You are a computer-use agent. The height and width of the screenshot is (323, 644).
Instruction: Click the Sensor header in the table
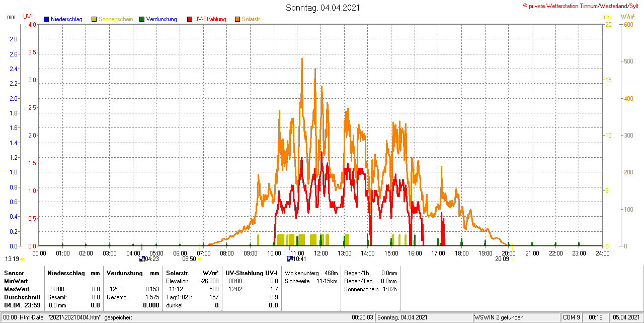(x=14, y=273)
